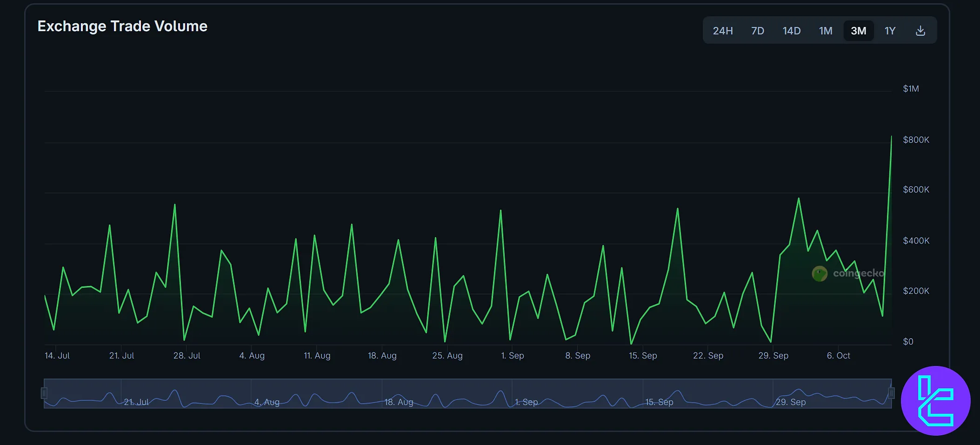The image size is (980, 445).
Task: Click the $800K axis label
Action: tap(916, 139)
